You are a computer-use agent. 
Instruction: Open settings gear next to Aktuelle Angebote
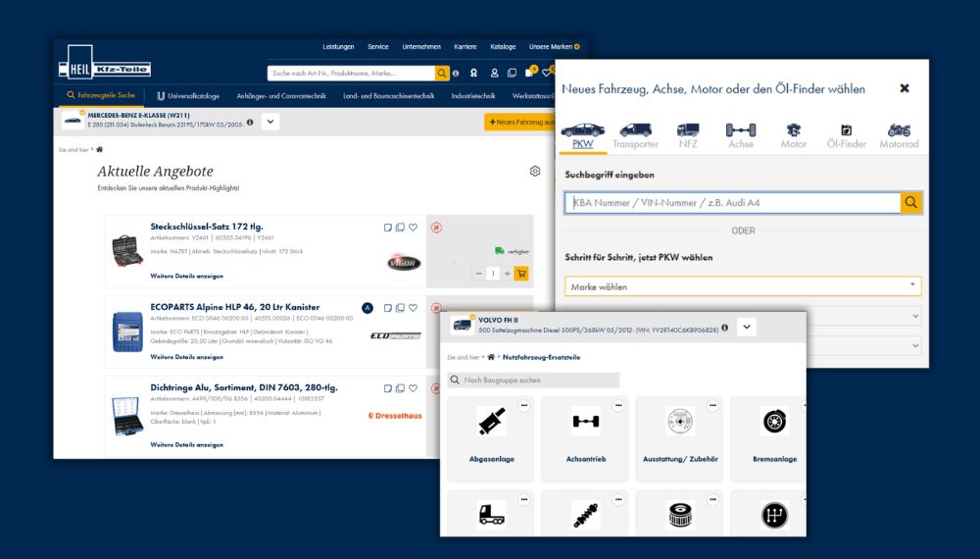535,171
